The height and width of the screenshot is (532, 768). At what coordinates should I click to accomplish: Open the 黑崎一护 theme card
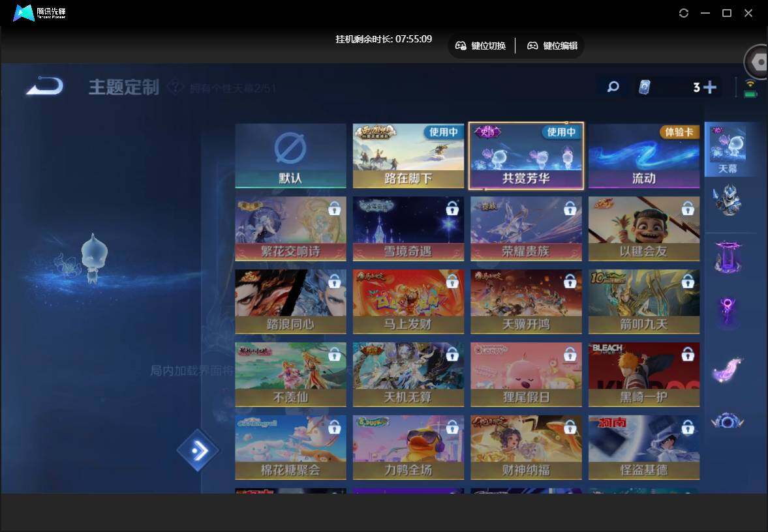643,374
